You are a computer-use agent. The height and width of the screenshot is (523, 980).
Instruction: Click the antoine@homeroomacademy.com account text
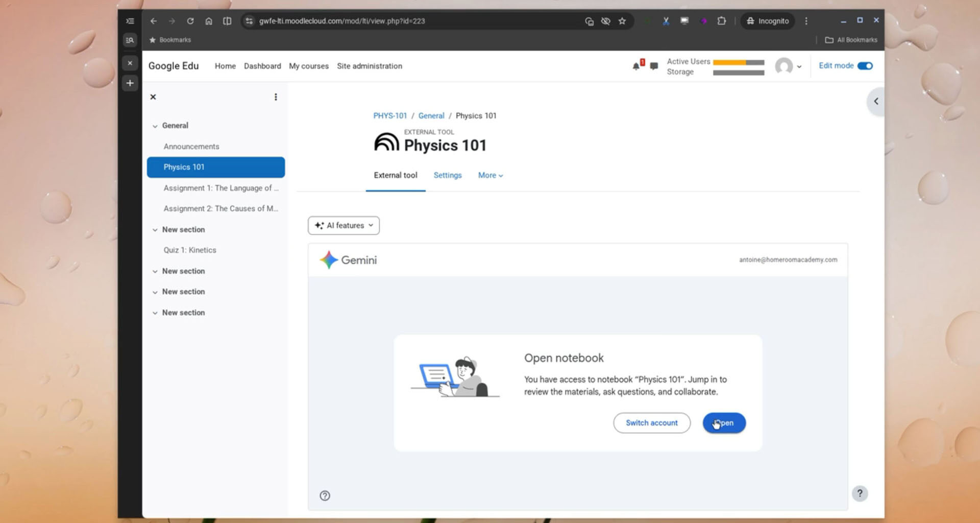point(788,259)
